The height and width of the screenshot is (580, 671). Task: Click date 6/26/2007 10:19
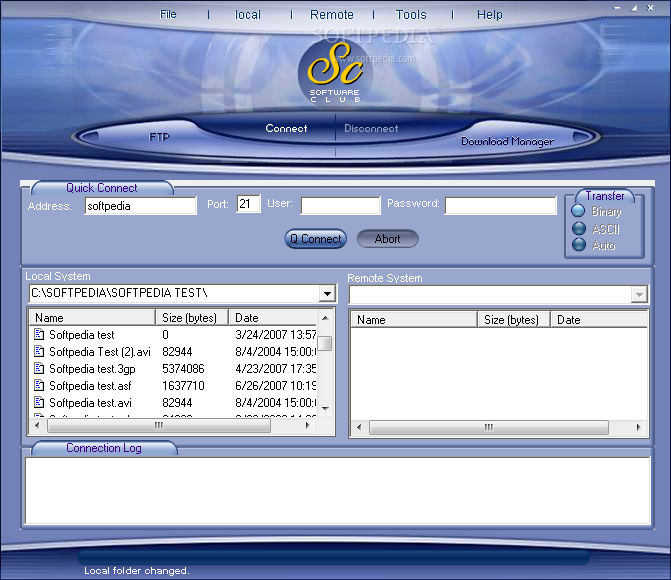276,386
